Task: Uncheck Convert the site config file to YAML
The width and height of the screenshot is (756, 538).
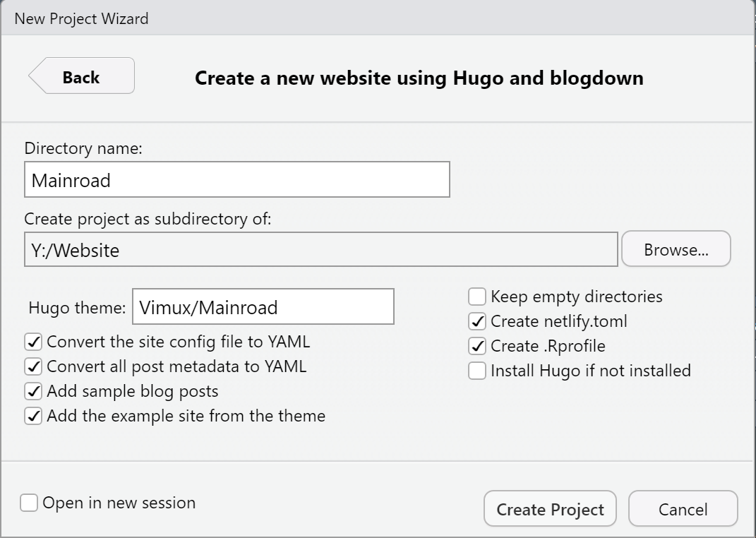Action: point(33,342)
